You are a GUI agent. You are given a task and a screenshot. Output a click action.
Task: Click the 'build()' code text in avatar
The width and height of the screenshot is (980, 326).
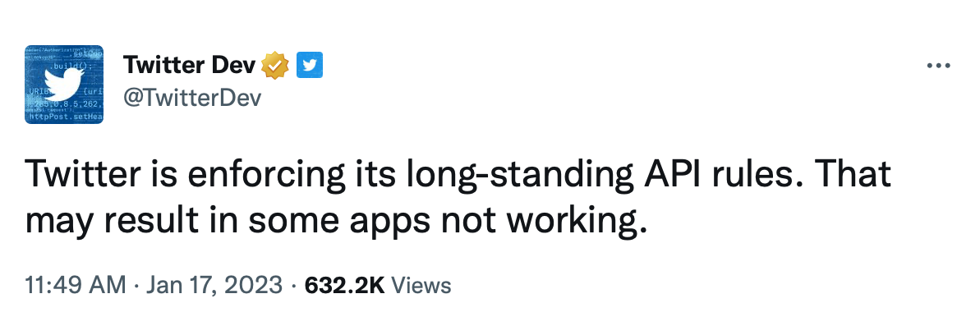click(x=73, y=65)
